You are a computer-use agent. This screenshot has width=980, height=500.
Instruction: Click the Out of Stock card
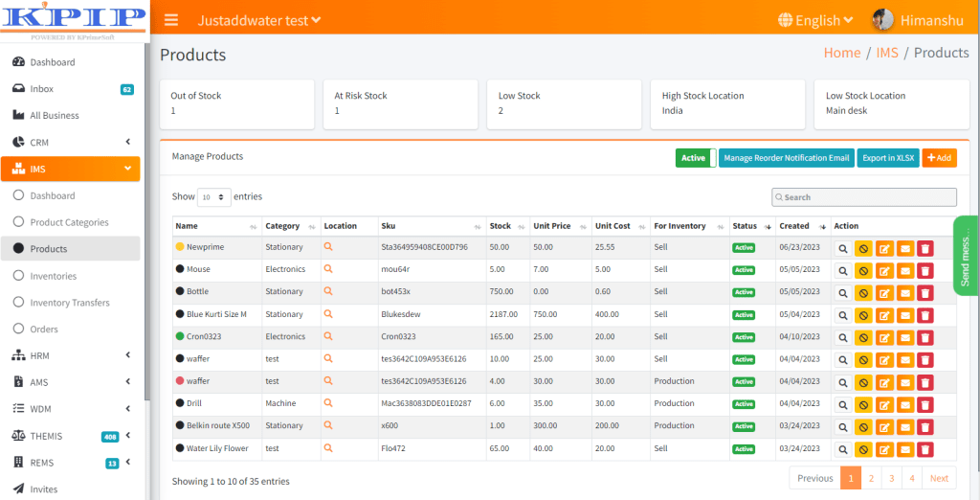click(237, 103)
